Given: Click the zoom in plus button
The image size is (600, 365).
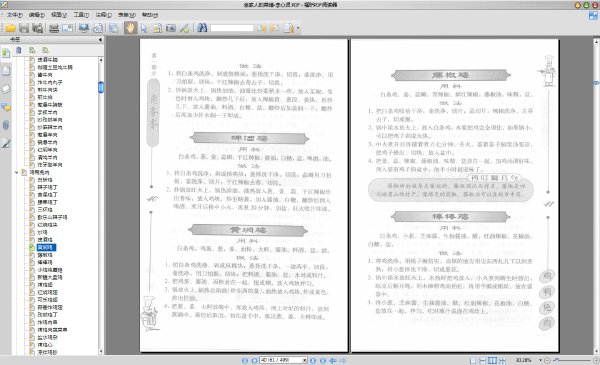Looking at the screenshot, I should [x=596, y=360].
